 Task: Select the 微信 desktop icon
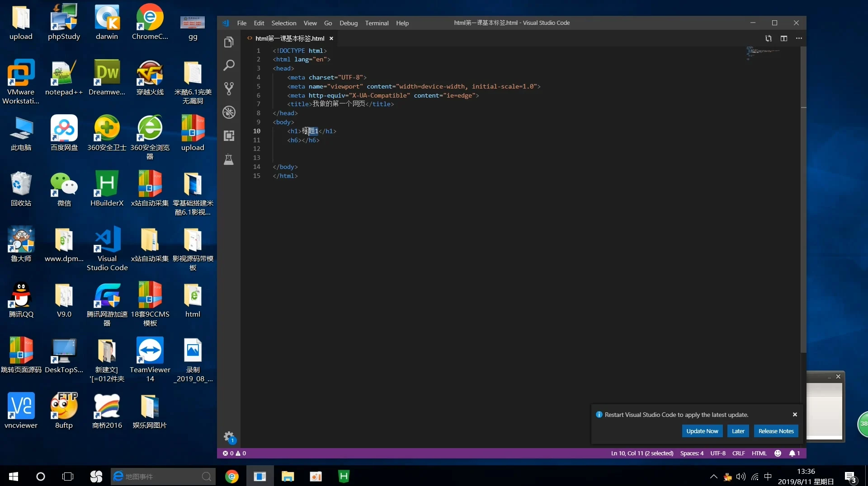[64, 189]
